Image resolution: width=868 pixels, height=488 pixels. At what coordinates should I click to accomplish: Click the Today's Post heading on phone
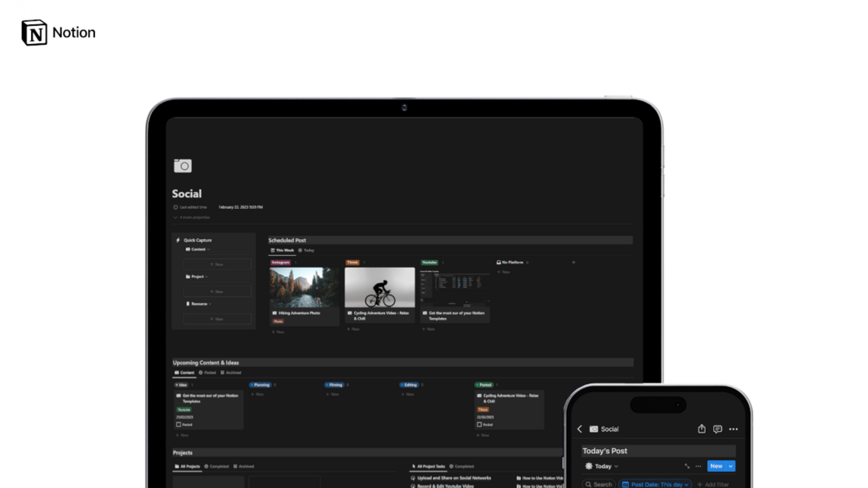[x=605, y=451]
